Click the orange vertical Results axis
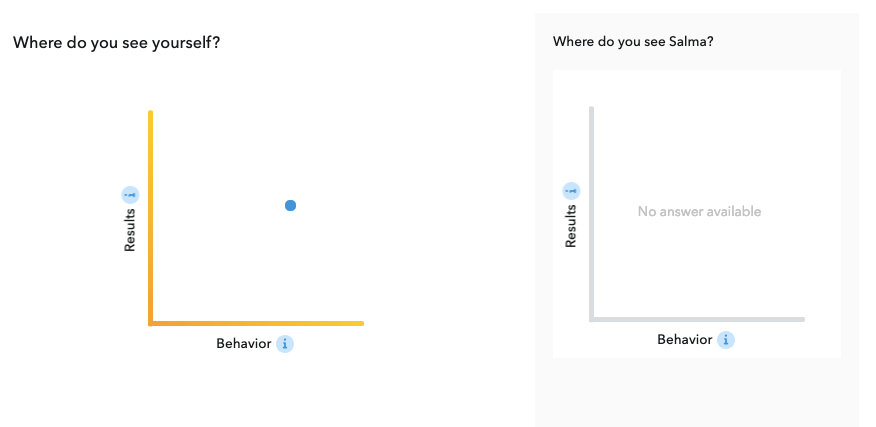 (150, 218)
